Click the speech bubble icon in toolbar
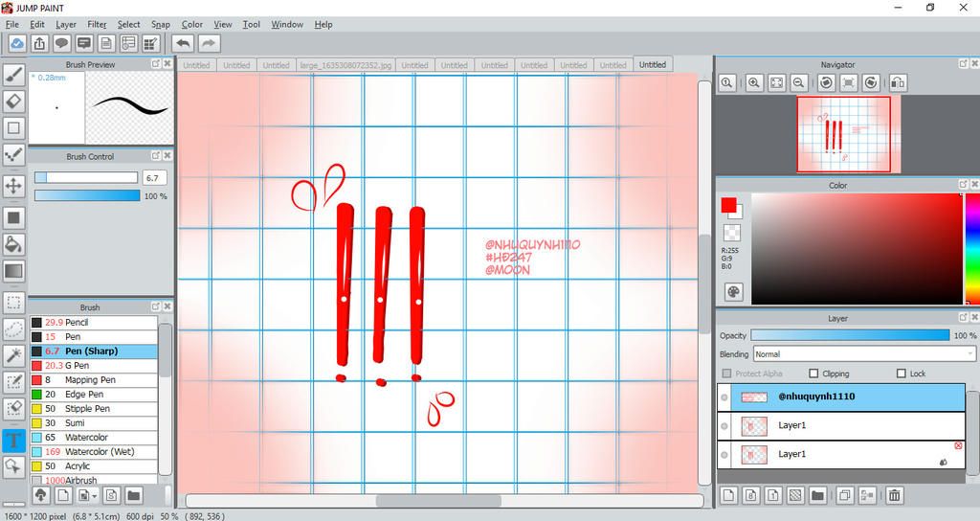Viewport: 980px width, 521px height. click(61, 43)
